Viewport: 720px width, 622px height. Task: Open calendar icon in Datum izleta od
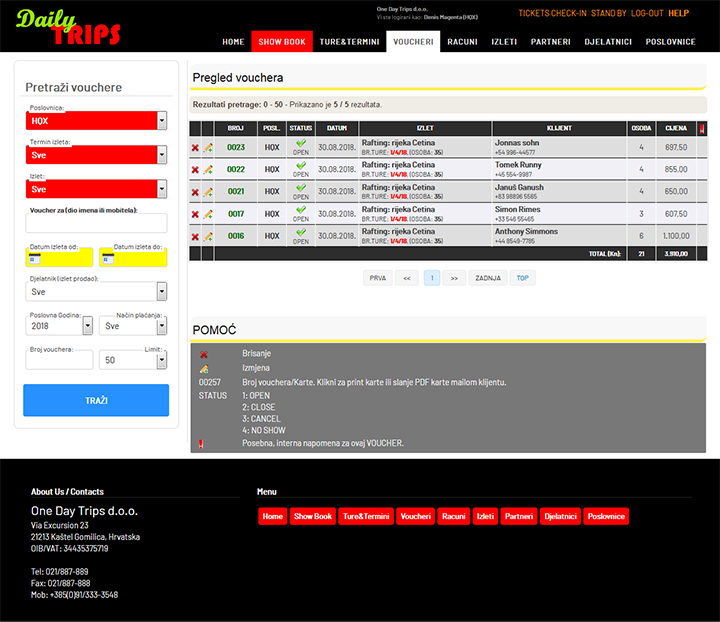[34, 259]
